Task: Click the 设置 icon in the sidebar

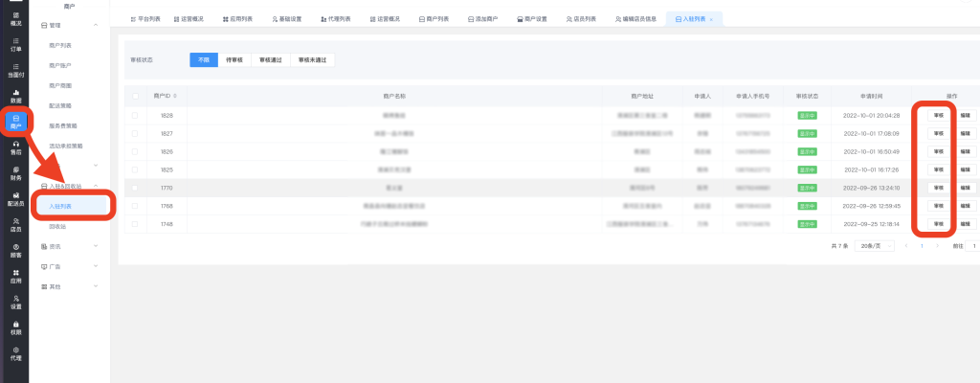Action: tap(15, 303)
